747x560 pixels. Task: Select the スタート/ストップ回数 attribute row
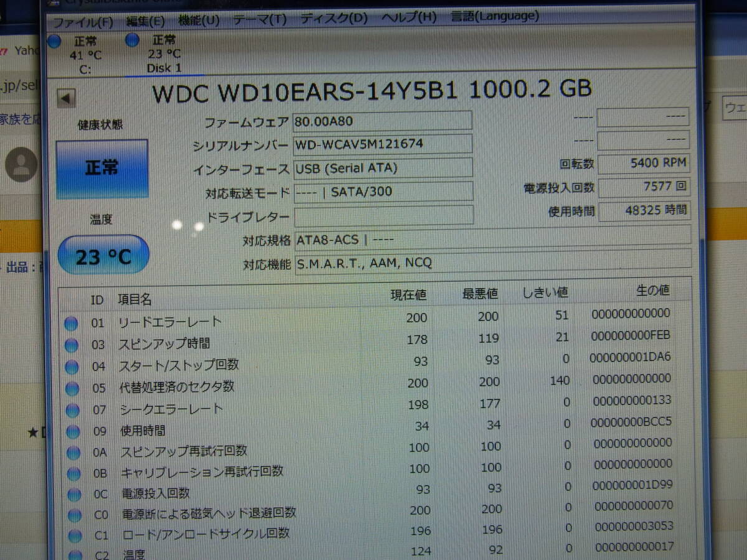click(x=370, y=362)
